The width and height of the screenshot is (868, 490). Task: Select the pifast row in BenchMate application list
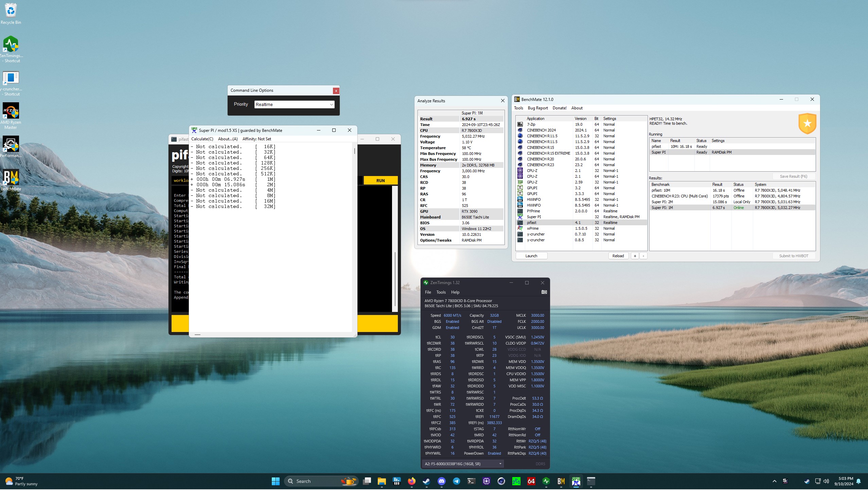click(581, 223)
